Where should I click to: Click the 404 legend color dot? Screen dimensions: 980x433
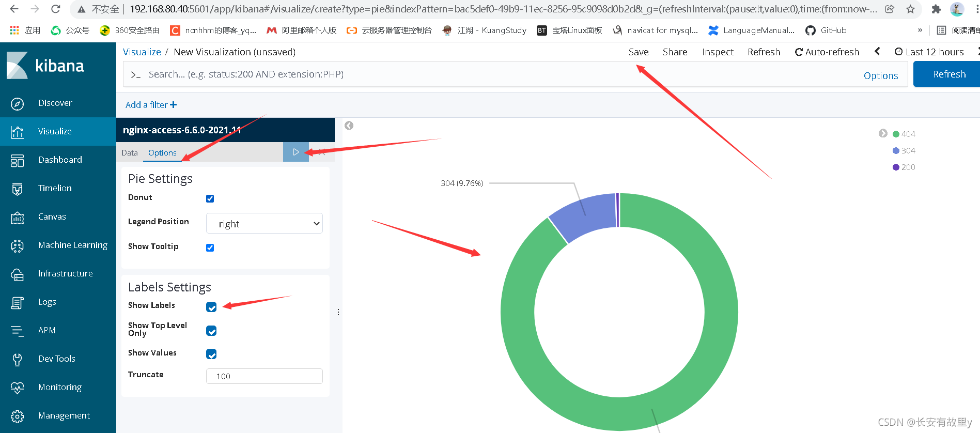pos(896,134)
